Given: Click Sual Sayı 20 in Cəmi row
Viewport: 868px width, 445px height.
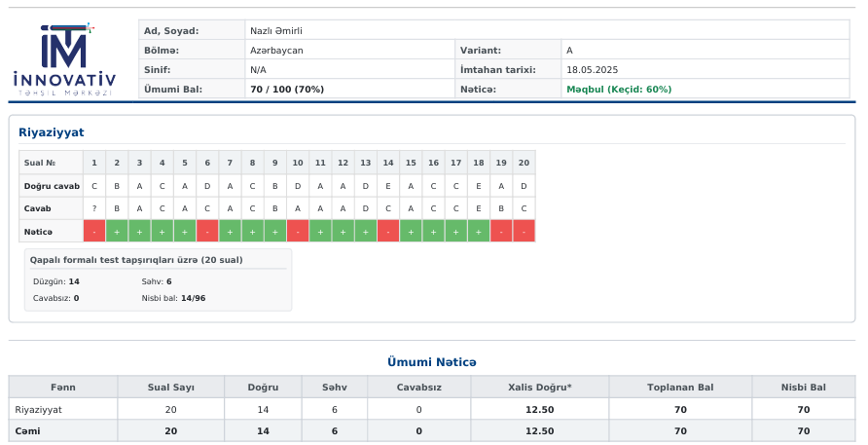Looking at the screenshot, I should point(171,431).
